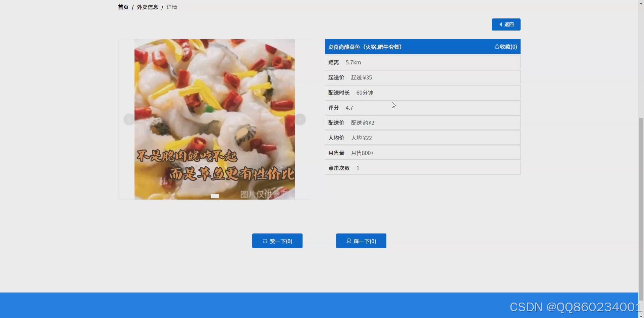Click the scrollbar down arrow
Screen dimensions: 644x318
pos(641,316)
